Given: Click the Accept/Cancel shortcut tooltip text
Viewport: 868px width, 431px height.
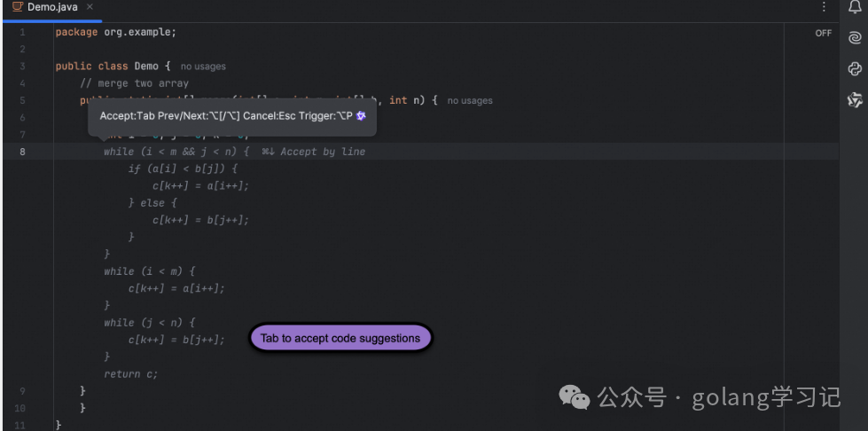Looking at the screenshot, I should (x=226, y=116).
